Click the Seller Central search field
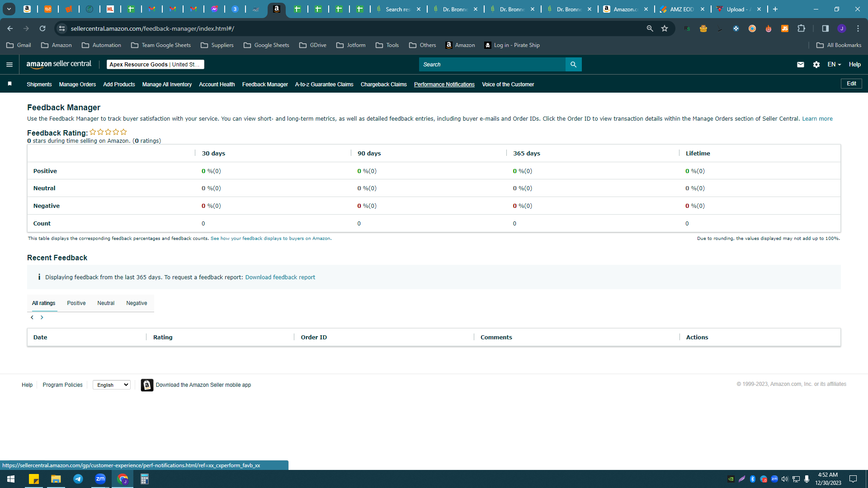Viewport: 868px width, 488px height. click(492, 65)
